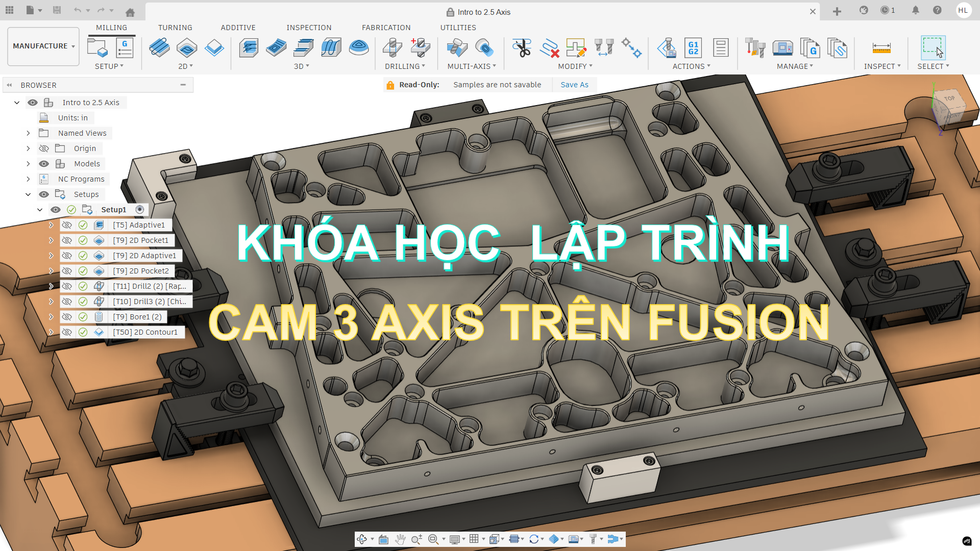
Task: Click the ViewCube TOP face
Action: point(949,98)
